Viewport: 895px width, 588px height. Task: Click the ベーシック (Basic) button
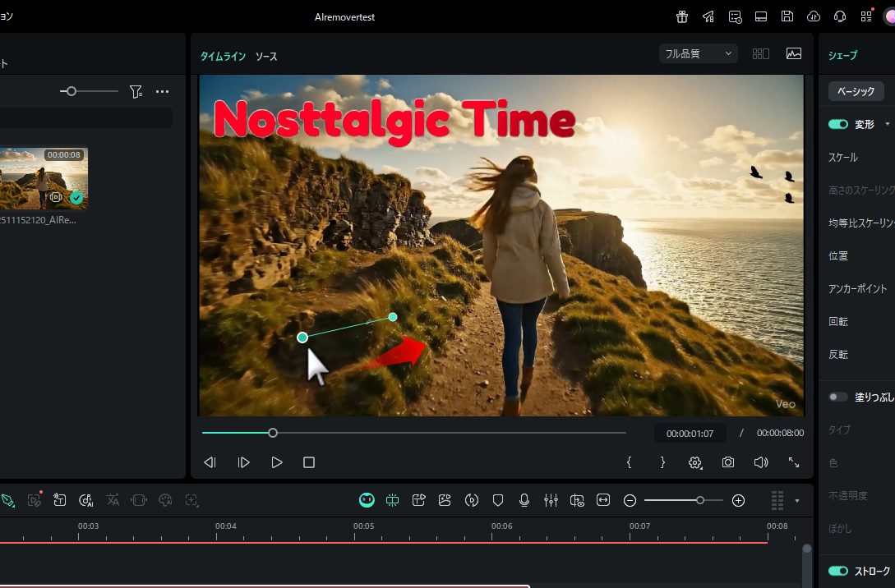click(856, 91)
